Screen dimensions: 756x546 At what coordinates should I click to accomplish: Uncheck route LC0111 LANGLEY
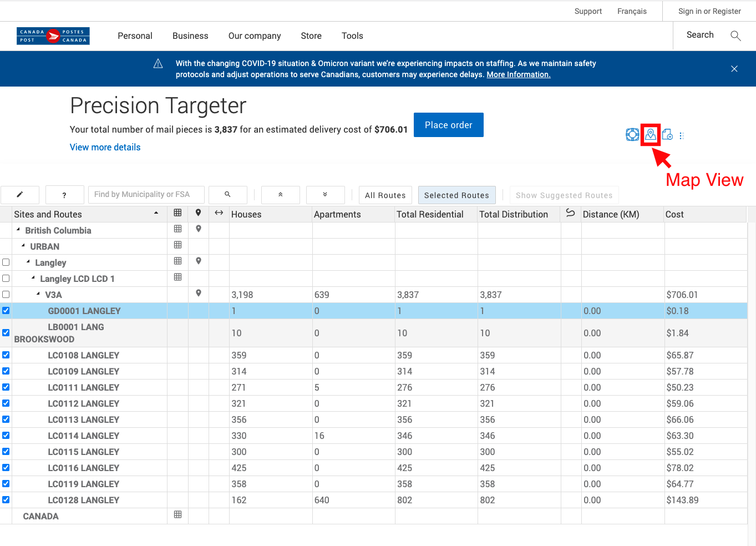6,387
